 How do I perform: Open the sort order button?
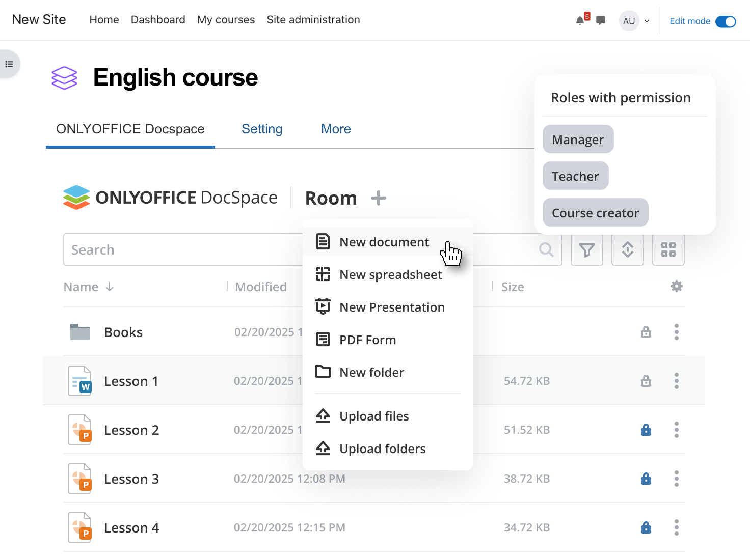click(628, 249)
